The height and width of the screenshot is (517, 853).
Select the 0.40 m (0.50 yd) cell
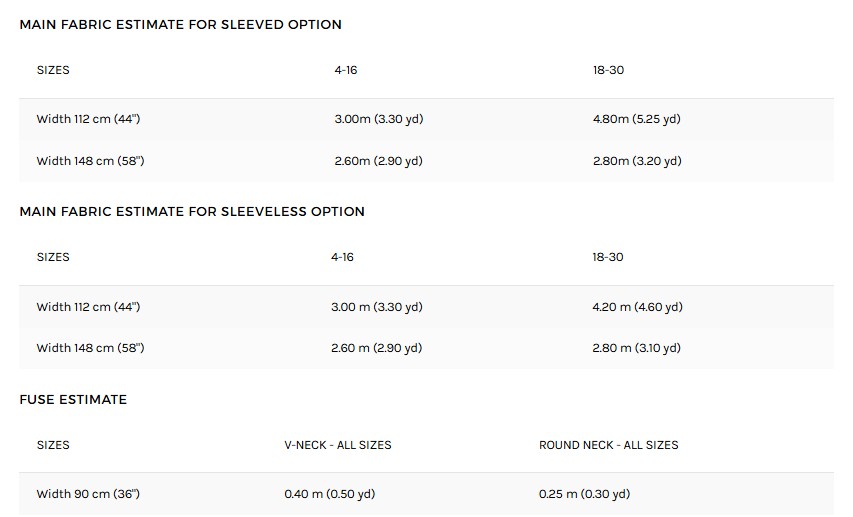(329, 494)
